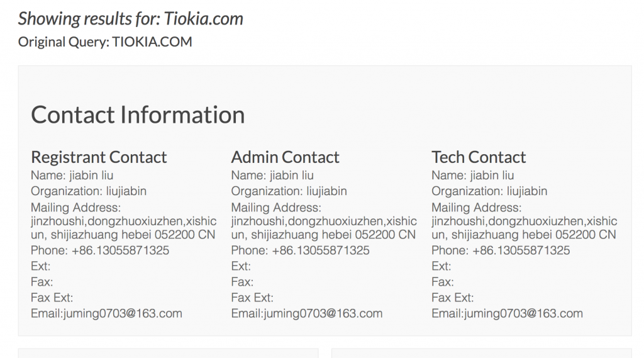Screen dimensions: 644x358
Task: Click the Tech Contact phone number
Action: (521, 250)
